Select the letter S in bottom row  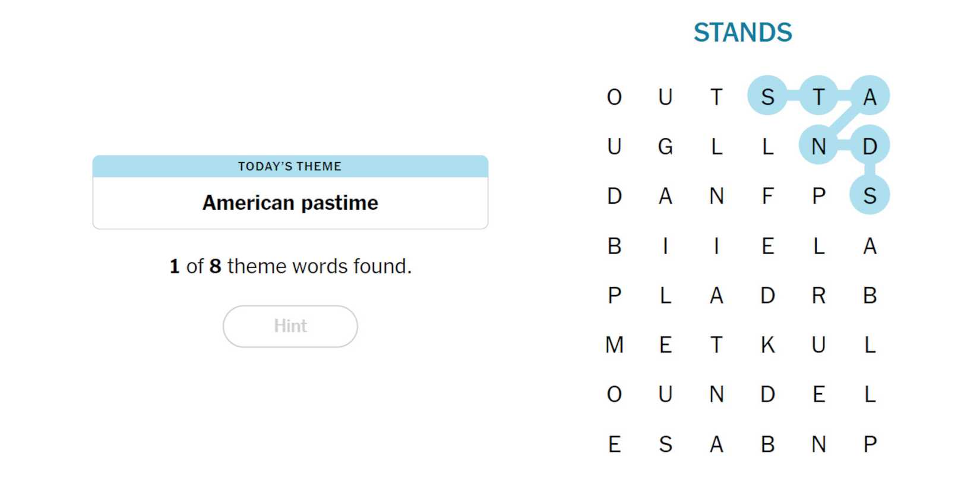point(665,444)
